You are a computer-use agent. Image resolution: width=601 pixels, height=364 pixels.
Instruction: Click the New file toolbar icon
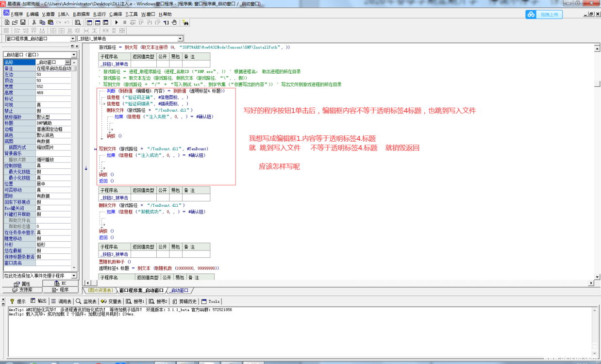(x=7, y=22)
